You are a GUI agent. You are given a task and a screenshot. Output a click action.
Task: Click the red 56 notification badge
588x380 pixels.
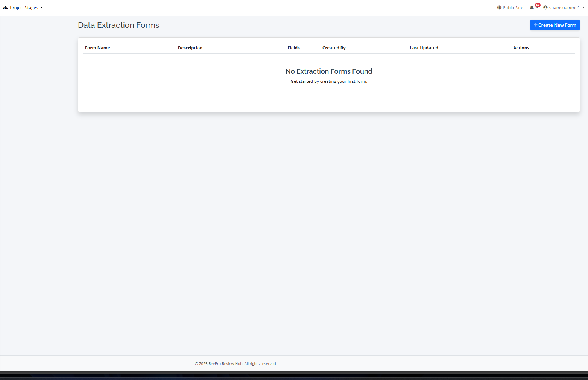pos(538,5)
